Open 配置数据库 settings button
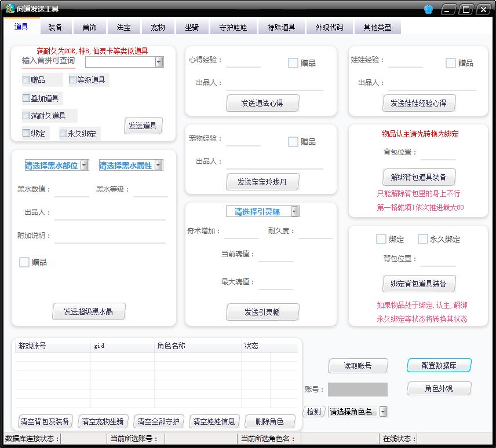Viewport: 496px width, 448px height. [x=439, y=366]
